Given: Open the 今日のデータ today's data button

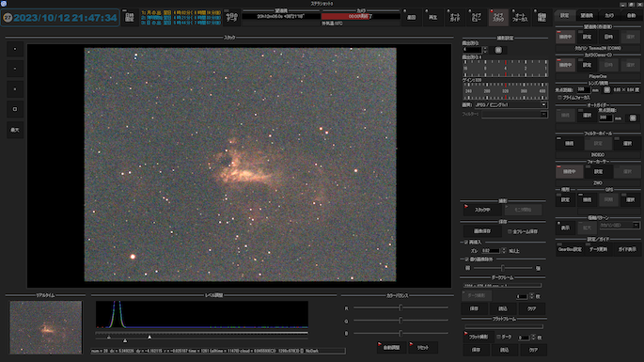Looking at the screenshot, I should pos(231,17).
